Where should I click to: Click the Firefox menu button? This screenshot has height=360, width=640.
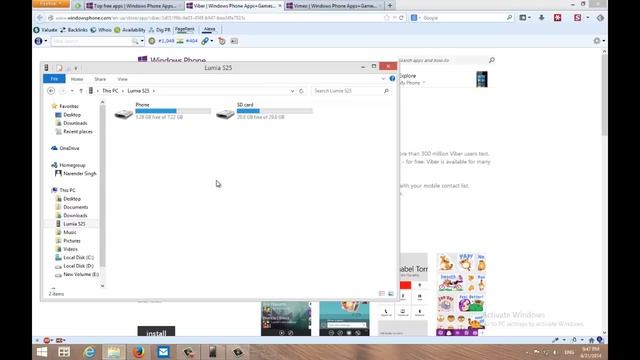[51, 4]
